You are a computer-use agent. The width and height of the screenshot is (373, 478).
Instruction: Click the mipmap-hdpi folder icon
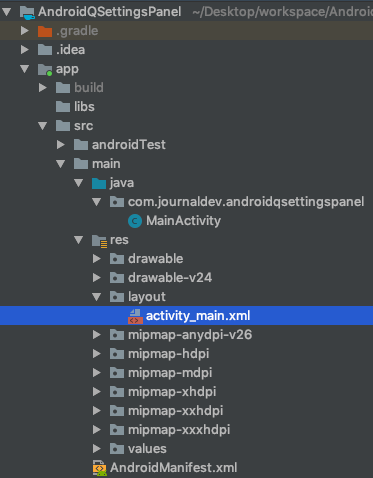(x=117, y=354)
